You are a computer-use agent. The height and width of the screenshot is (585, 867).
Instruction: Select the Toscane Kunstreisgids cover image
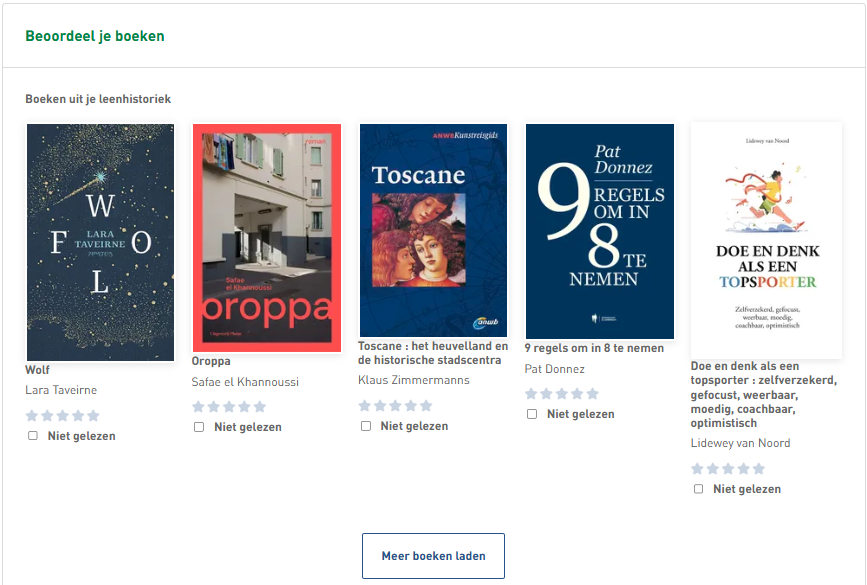(x=433, y=231)
